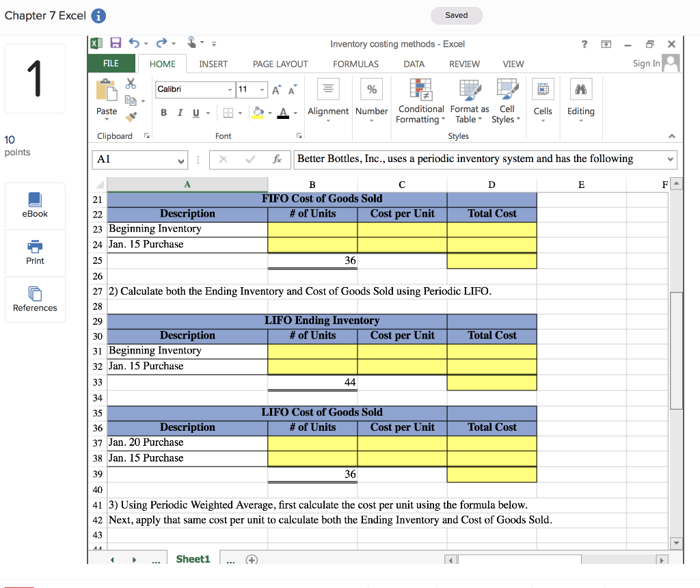Click the Saved status button
Viewport: 700px width, 588px height.
456,15
